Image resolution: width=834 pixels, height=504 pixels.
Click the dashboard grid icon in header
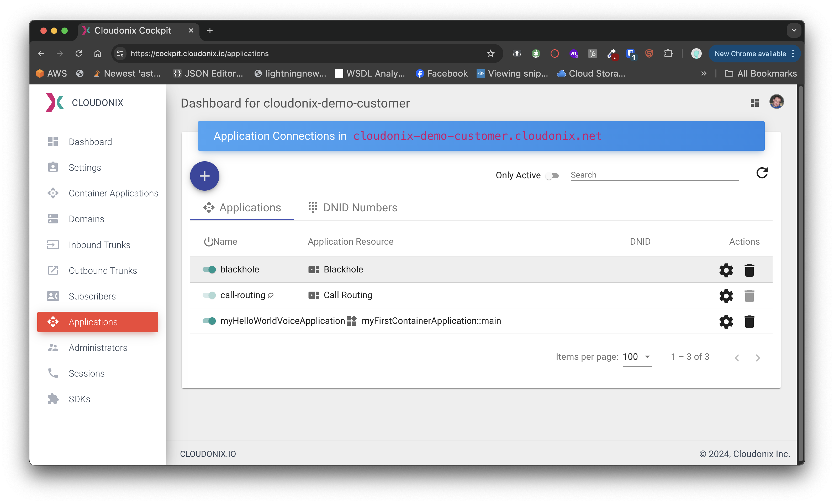[x=754, y=103]
